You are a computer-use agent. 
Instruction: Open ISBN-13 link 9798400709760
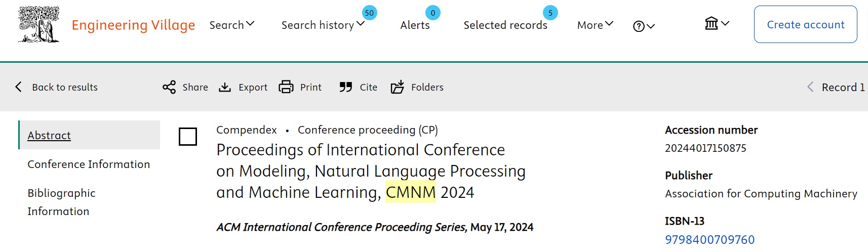(x=709, y=239)
